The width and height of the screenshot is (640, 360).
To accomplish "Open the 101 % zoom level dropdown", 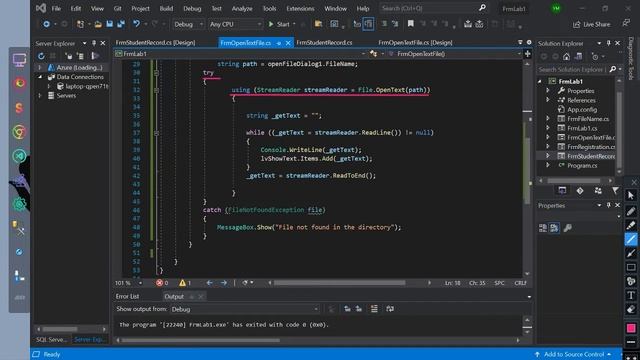I will 129,283.
